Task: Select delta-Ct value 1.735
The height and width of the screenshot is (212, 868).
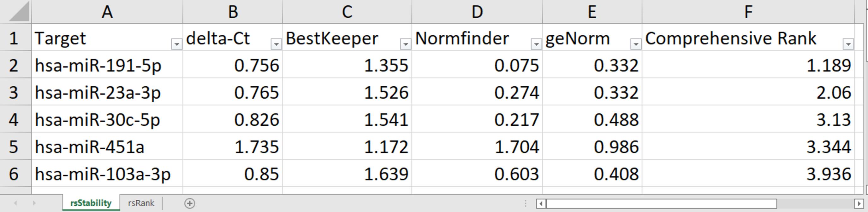Action: [x=233, y=146]
